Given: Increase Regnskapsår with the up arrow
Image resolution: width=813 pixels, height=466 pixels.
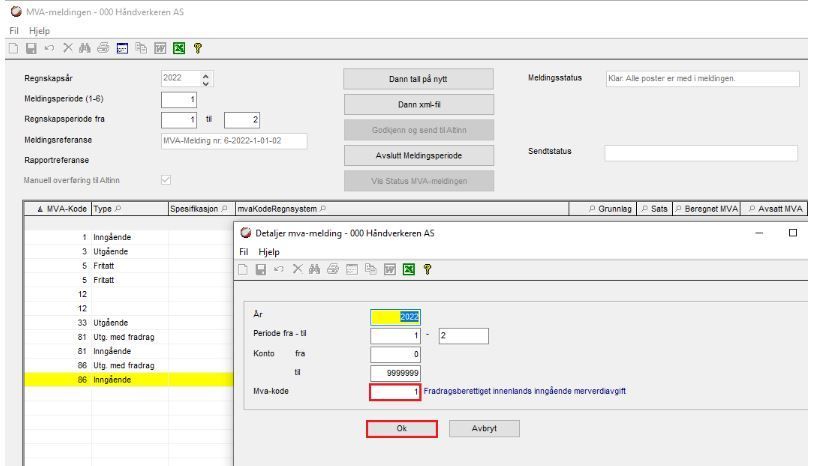Looking at the screenshot, I should pos(206,75).
